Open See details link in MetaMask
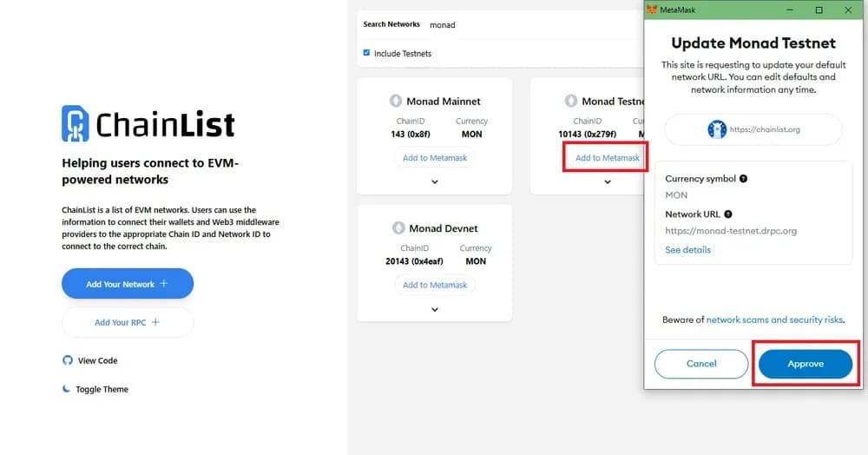 point(687,249)
